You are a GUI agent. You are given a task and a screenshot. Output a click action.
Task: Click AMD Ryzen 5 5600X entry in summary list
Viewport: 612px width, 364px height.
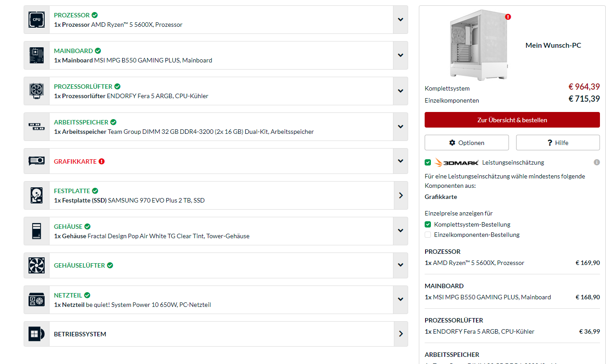[475, 263]
